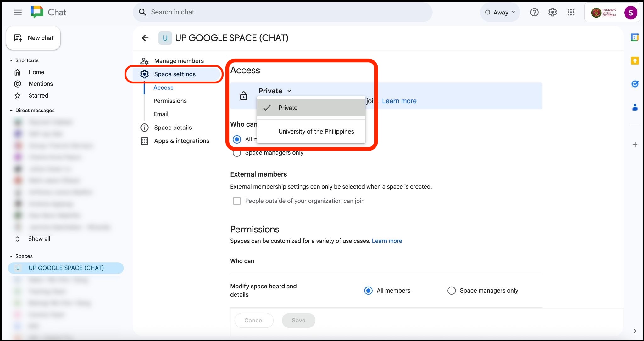Screen dimensions: 644x341
Task: Click the Space details info icon
Action: point(144,128)
